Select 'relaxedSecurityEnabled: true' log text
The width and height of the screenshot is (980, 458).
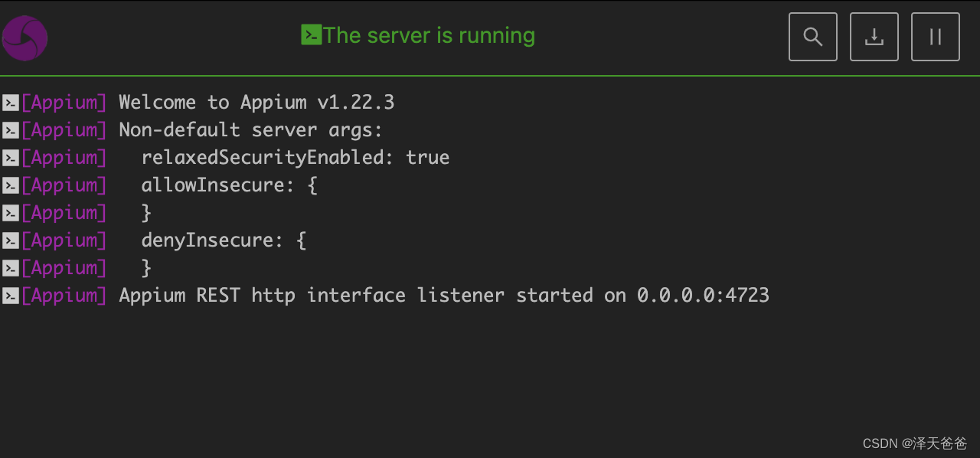(296, 158)
